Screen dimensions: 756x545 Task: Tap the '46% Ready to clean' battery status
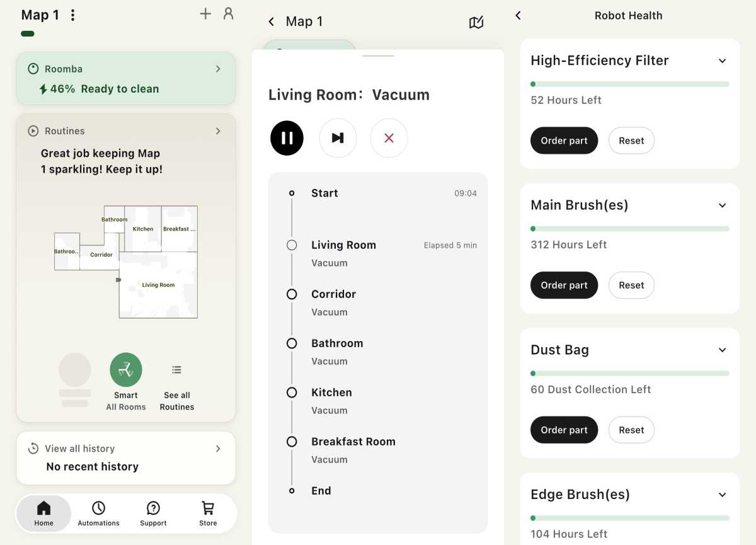[99, 89]
